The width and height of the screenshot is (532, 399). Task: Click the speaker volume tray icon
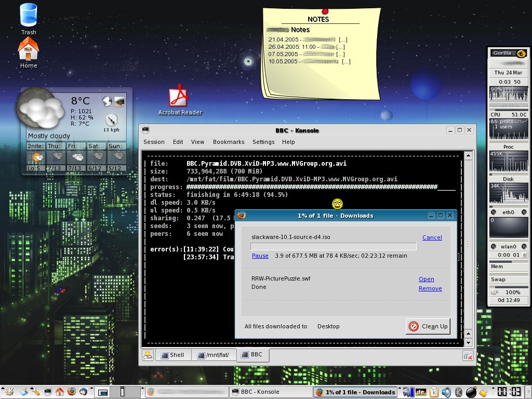point(446,392)
